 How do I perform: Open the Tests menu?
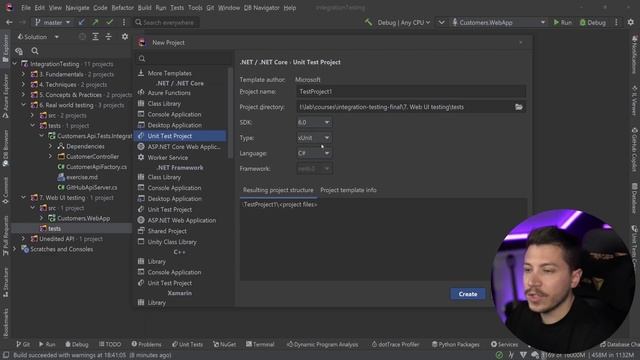(x=177, y=8)
